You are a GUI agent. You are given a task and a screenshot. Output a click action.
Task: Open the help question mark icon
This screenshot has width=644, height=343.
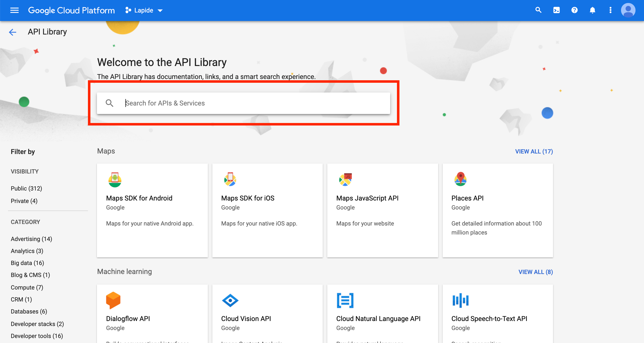coord(574,10)
